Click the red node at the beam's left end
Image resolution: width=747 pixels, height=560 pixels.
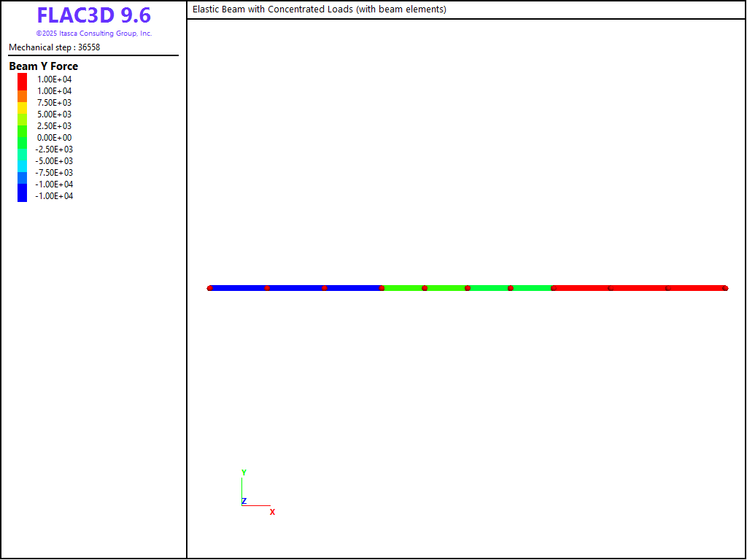click(210, 288)
